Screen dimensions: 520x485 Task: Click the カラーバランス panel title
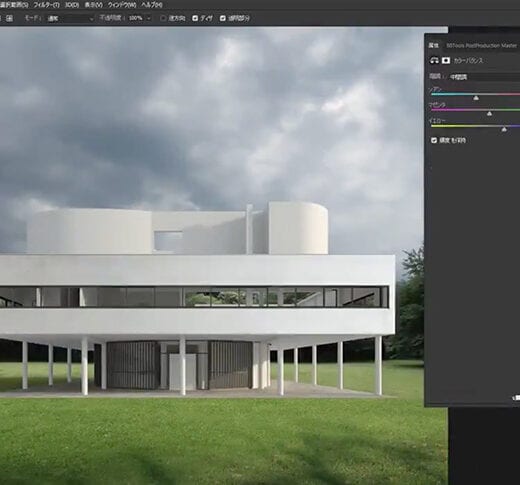[468, 61]
